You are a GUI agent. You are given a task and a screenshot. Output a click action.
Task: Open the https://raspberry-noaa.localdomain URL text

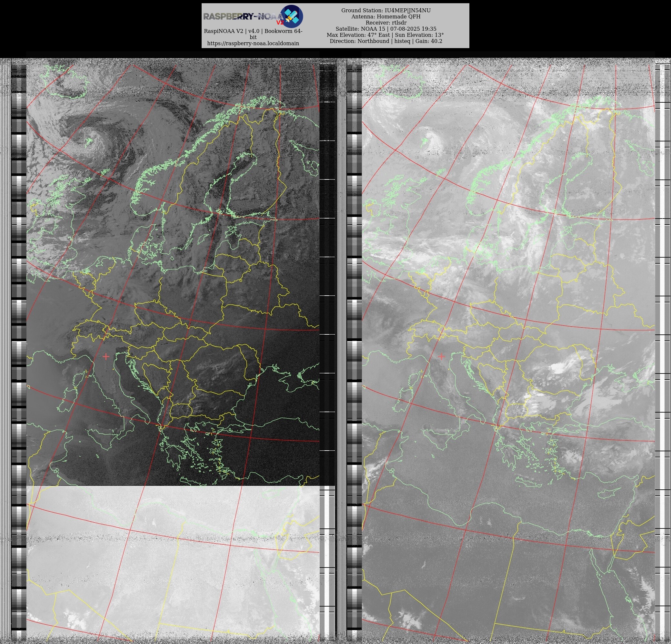[253, 44]
